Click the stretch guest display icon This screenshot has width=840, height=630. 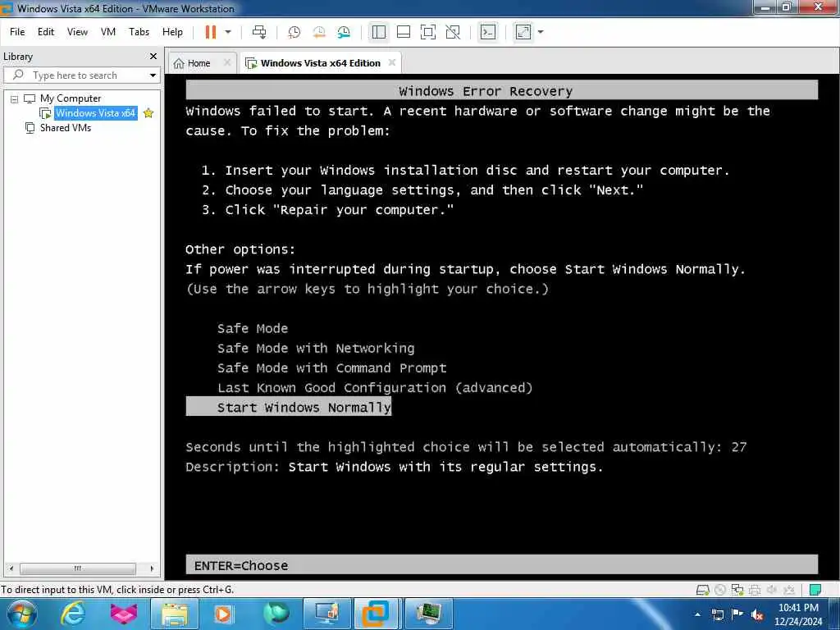(523, 32)
